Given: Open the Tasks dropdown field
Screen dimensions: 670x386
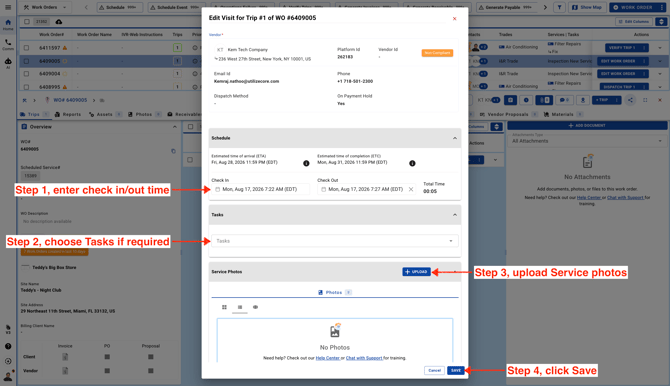Looking at the screenshot, I should (335, 241).
